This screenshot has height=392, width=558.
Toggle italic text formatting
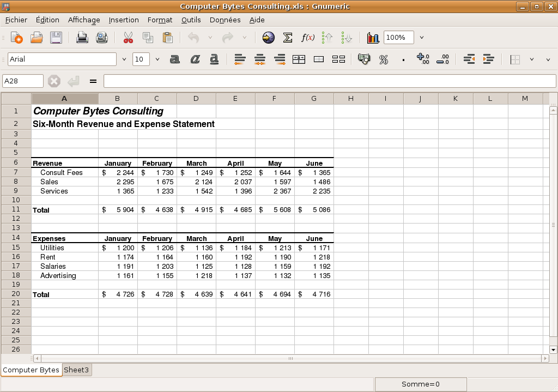(195, 59)
